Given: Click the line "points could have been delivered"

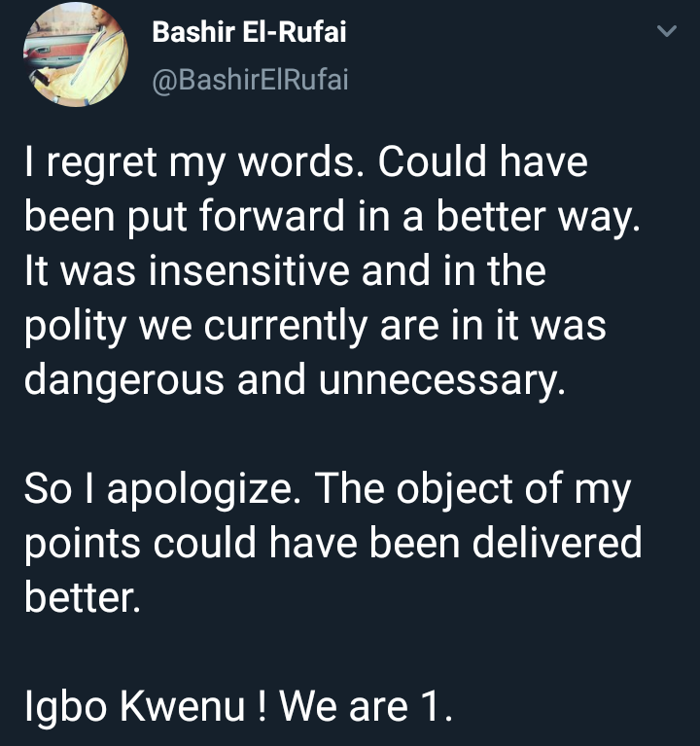Looking at the screenshot, I should 332,543.
